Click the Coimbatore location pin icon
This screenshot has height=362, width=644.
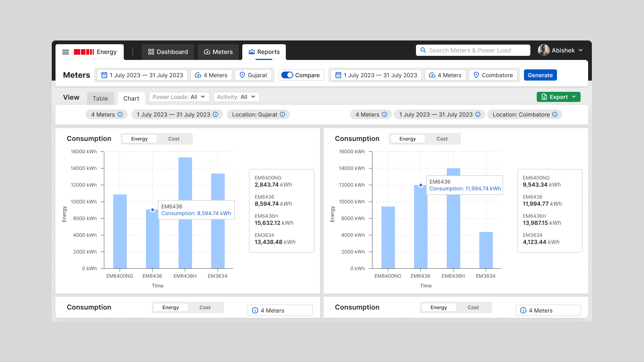pyautogui.click(x=476, y=75)
